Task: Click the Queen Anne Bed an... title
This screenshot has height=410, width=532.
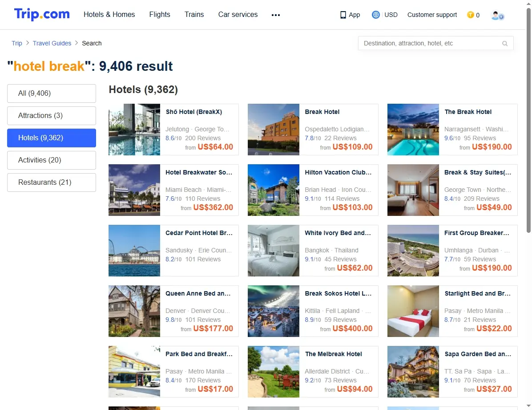Action: 198,293
